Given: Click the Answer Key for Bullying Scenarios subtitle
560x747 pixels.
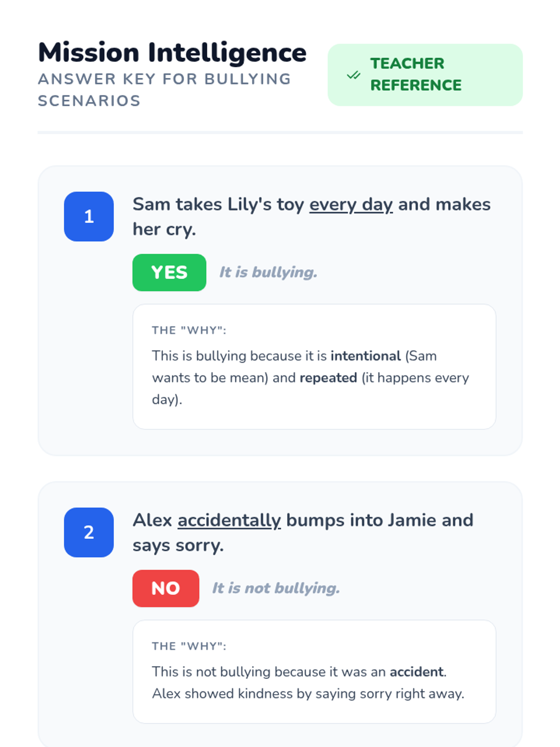Looking at the screenshot, I should (164, 90).
